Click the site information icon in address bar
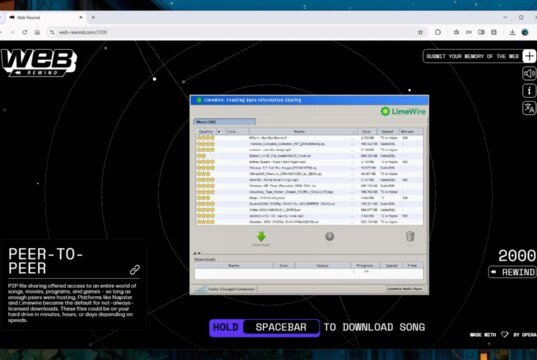The height and width of the screenshot is (360, 537). tap(52, 32)
